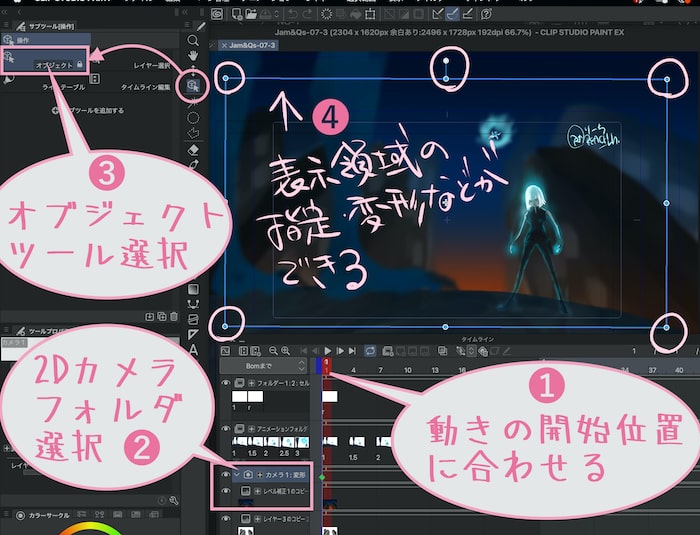Jump to the last timeline frame

click(352, 351)
